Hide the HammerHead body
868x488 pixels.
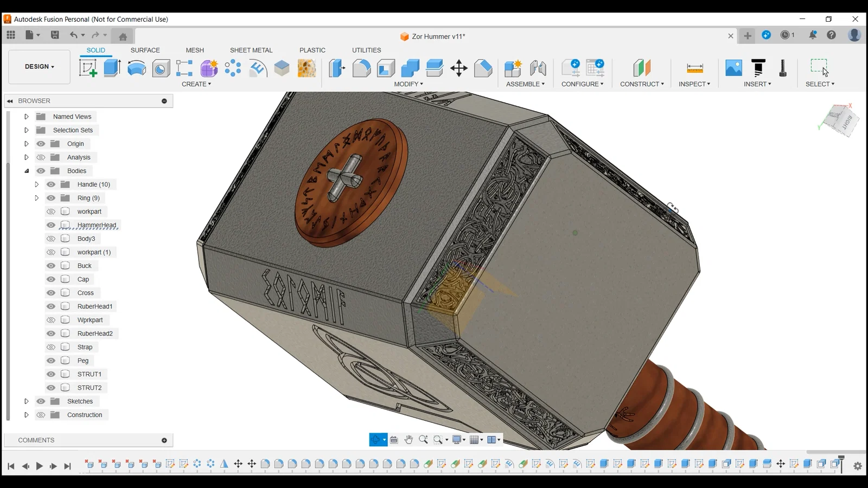coord(51,225)
